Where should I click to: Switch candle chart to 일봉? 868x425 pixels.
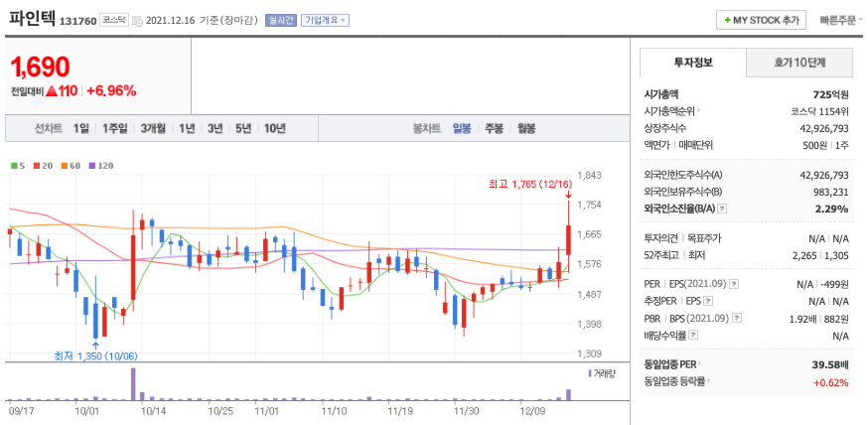coord(462,128)
